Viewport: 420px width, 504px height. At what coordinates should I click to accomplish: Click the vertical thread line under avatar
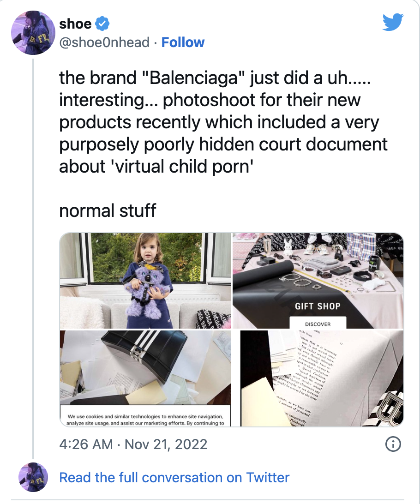[x=33, y=254]
